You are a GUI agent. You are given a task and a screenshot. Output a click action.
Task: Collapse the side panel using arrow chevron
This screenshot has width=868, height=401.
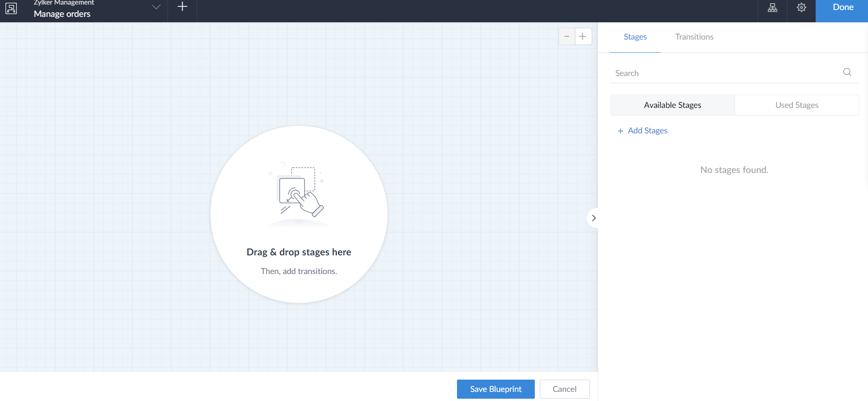pos(593,218)
